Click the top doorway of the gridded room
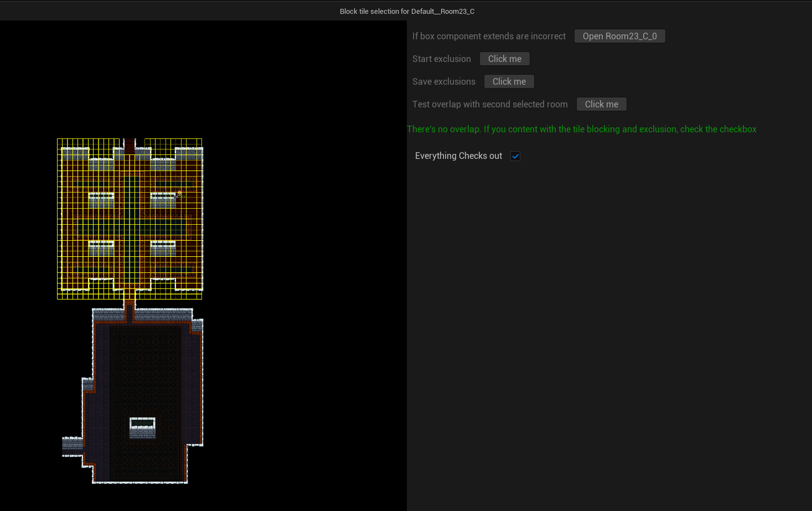812x511 pixels. pos(130,146)
